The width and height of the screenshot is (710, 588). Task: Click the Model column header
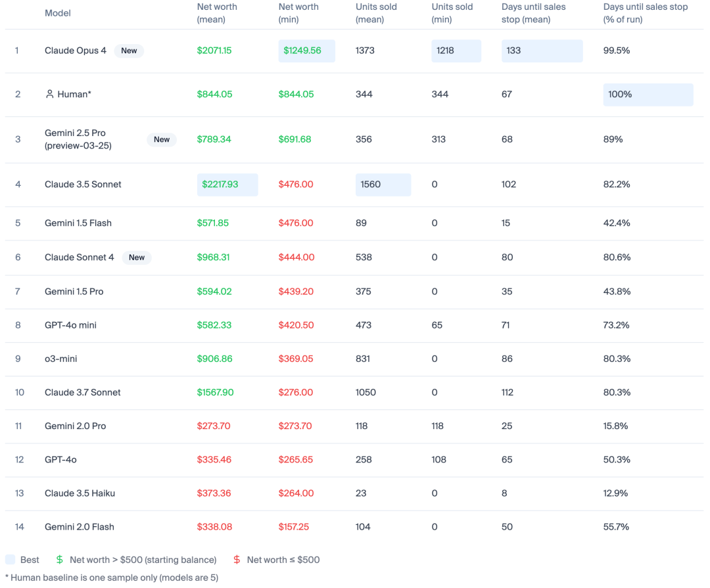(x=57, y=13)
